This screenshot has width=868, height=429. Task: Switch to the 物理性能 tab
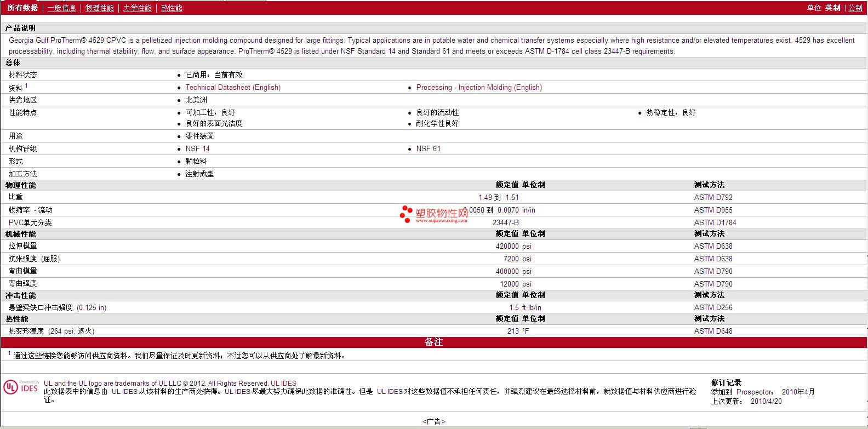(x=99, y=8)
